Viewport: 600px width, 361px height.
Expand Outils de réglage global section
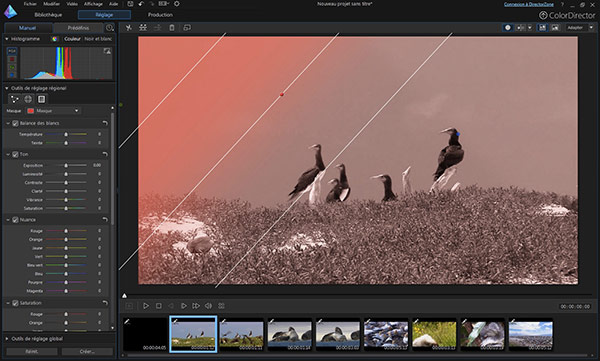coord(7,339)
